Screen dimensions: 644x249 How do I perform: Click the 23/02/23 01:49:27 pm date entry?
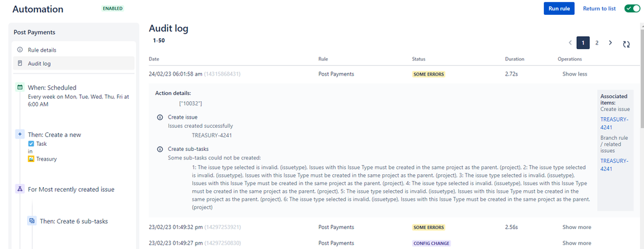click(x=176, y=243)
